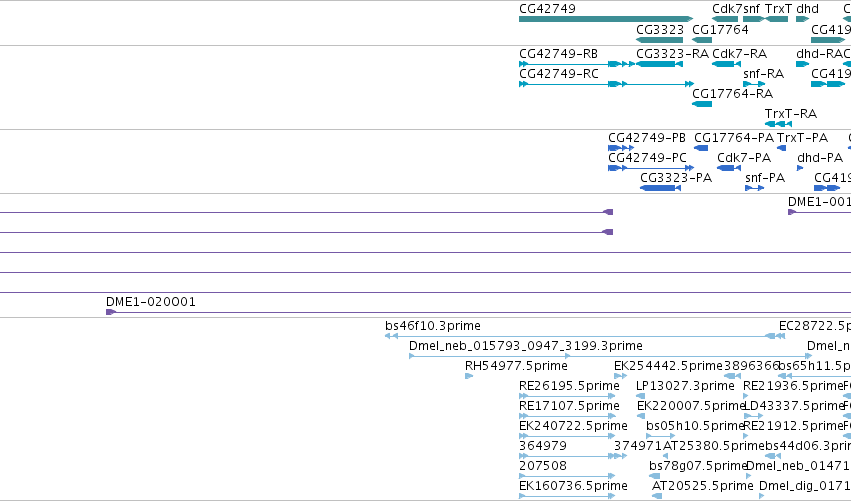This screenshot has width=851, height=501.
Task: Open transcript CG3323-RA
Action: coord(659,64)
